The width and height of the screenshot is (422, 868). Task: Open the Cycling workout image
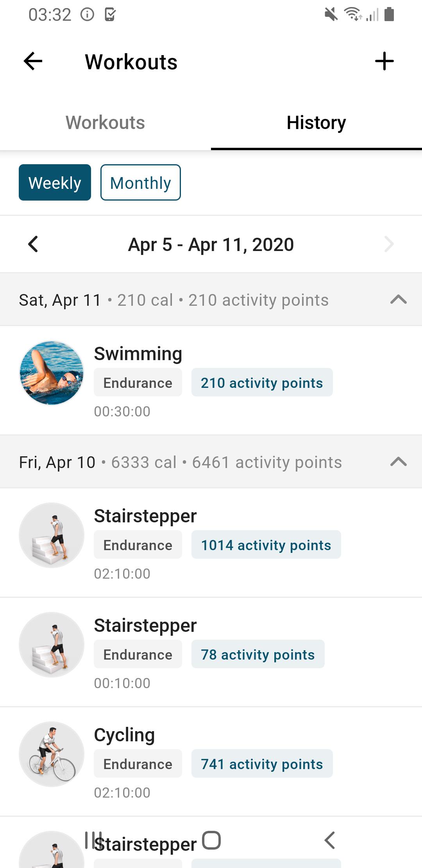[x=52, y=754]
